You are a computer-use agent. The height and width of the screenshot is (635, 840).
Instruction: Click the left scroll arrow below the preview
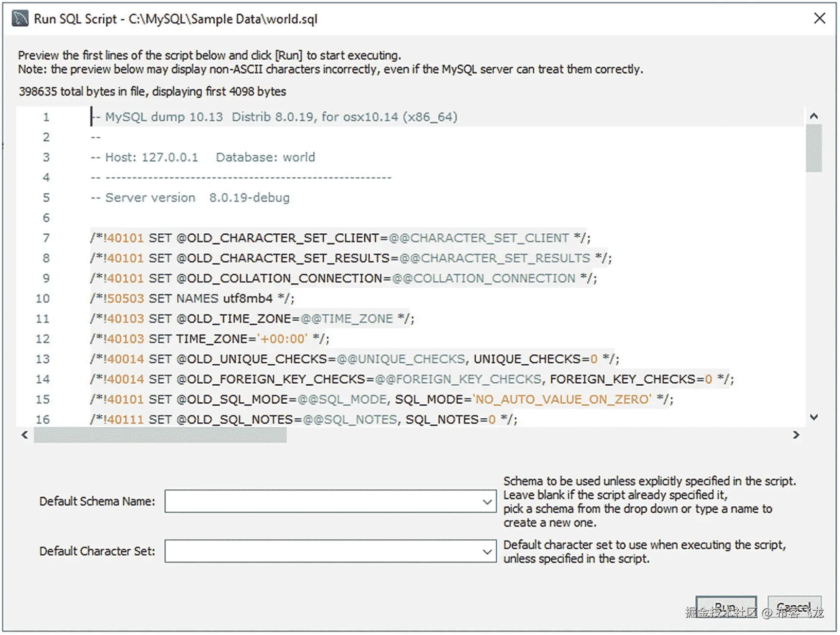(24, 435)
